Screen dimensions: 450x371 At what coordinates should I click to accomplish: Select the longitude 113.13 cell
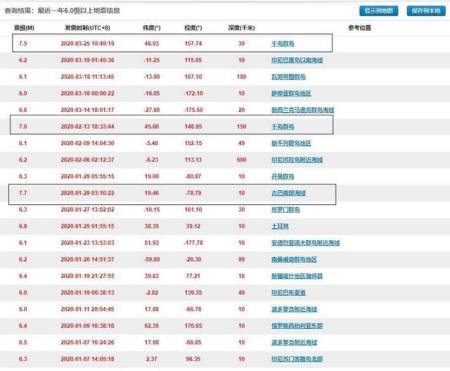coord(193,160)
